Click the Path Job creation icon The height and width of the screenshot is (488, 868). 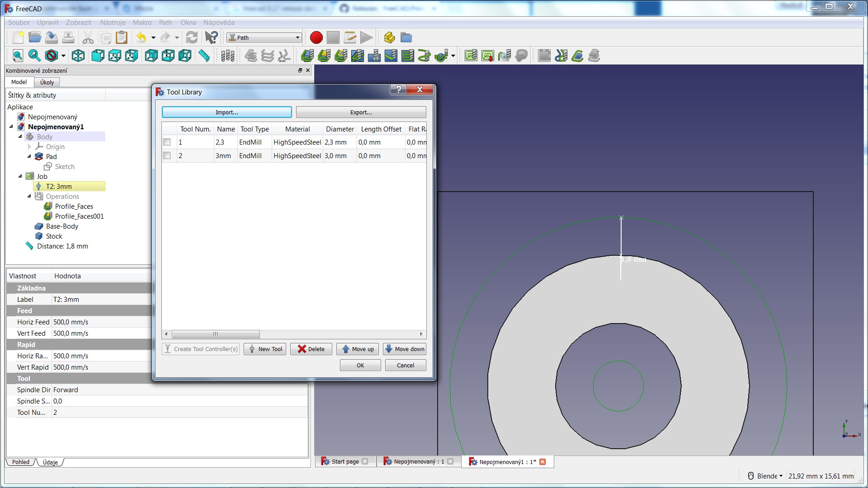471,56
